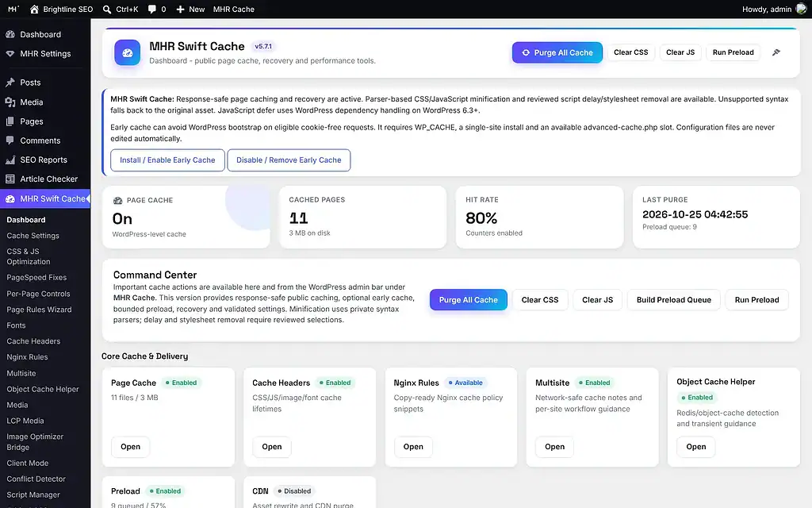The image size is (812, 508).
Task: Open Client Mode submenu item
Action: (28, 463)
